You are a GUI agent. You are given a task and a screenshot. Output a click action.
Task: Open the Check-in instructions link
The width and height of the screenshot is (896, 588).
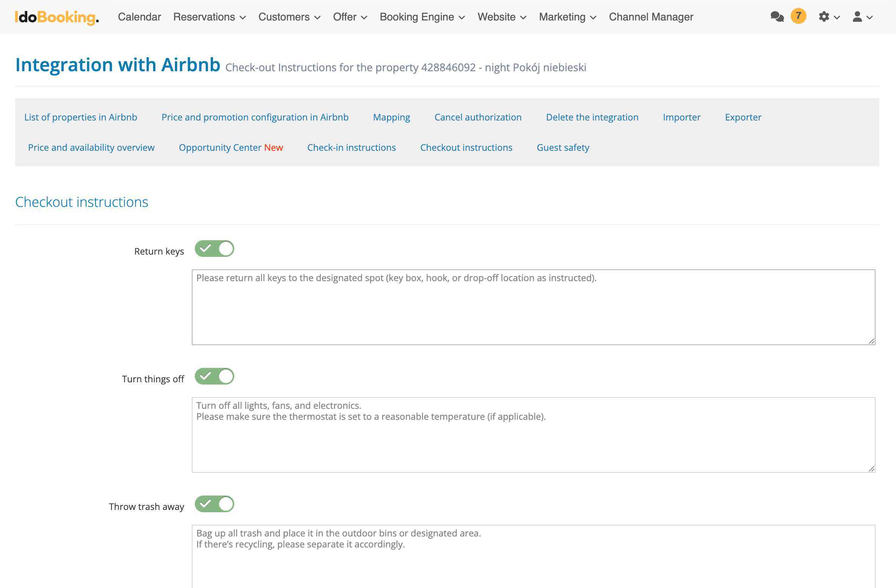pos(351,147)
